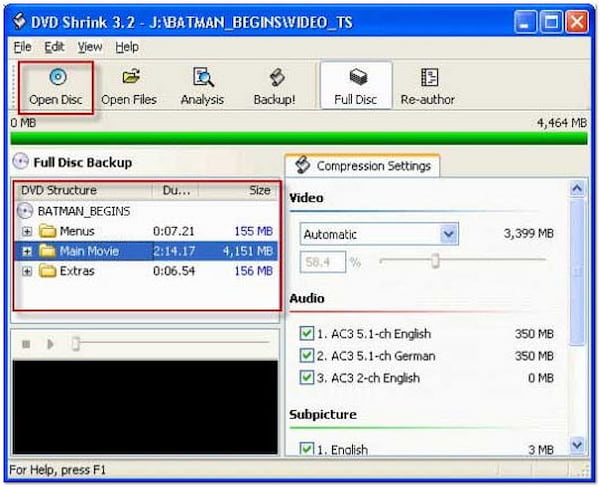Click the Backup! toolbar button
Viewport: 600px width, 487px height.
(x=275, y=88)
